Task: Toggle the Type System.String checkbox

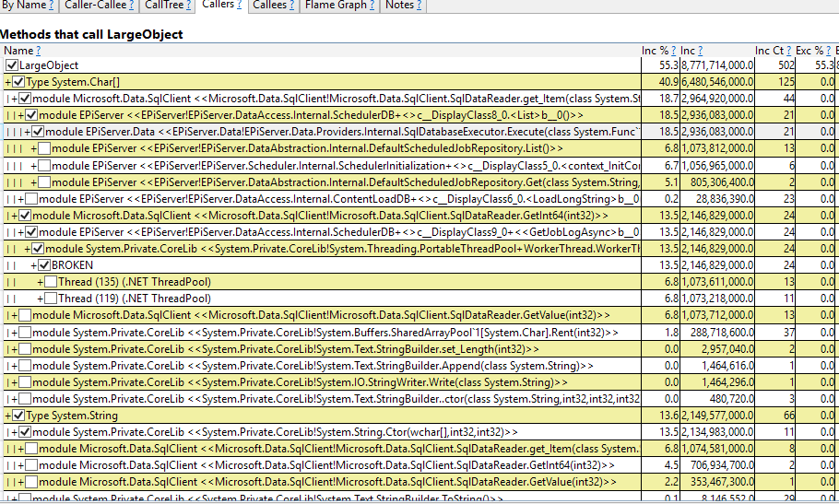Action: click(x=18, y=416)
